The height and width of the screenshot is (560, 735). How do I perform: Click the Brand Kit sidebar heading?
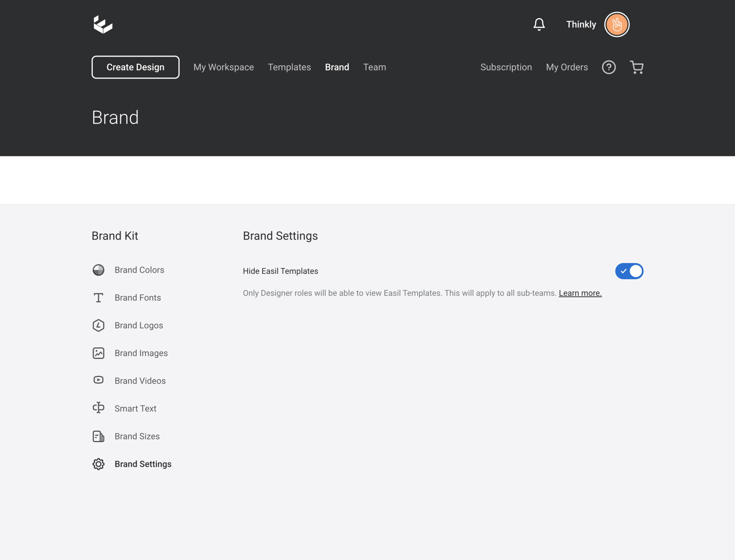tap(115, 236)
